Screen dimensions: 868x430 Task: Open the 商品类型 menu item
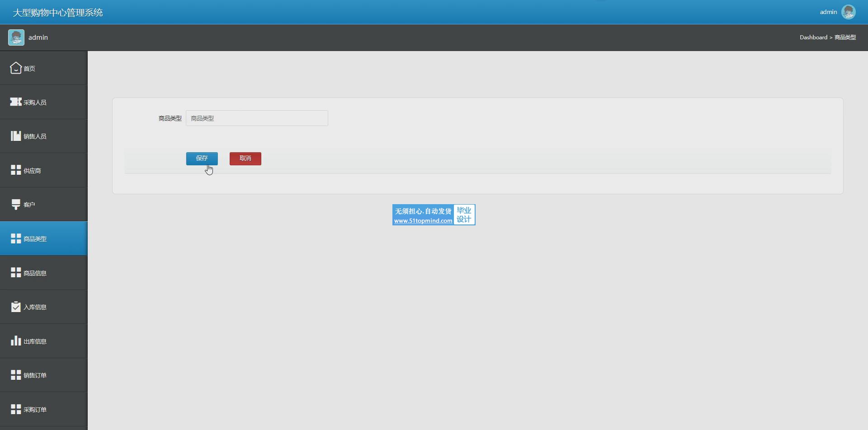click(35, 239)
